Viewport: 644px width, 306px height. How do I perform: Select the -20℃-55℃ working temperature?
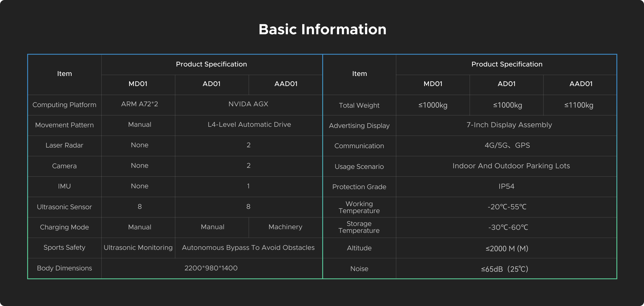pyautogui.click(x=507, y=207)
